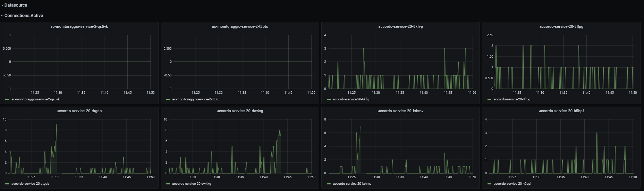Pick color for accordo-service-20-6kfvp legend swatch
644x191 pixels.
[329, 100]
